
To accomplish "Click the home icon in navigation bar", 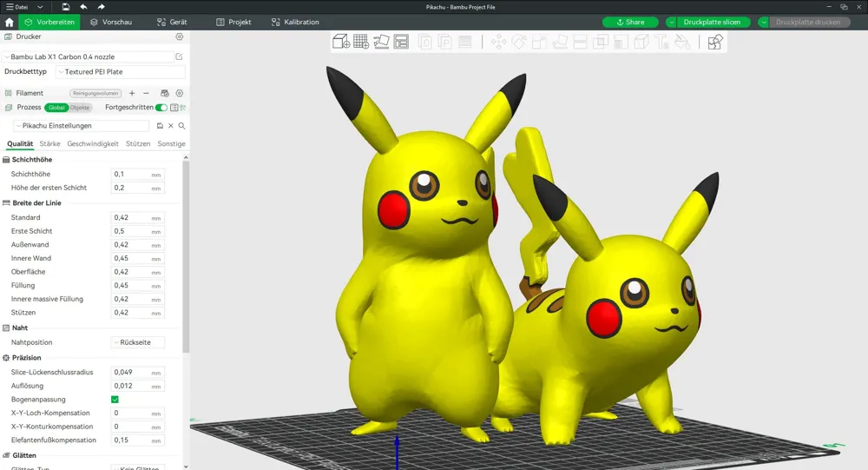I will coord(9,23).
